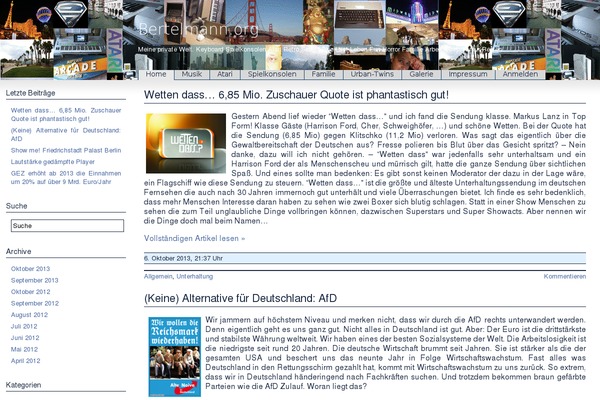Click the 'Suche' sidebar heading
Viewport: 600px width, 400px height.
16,206
